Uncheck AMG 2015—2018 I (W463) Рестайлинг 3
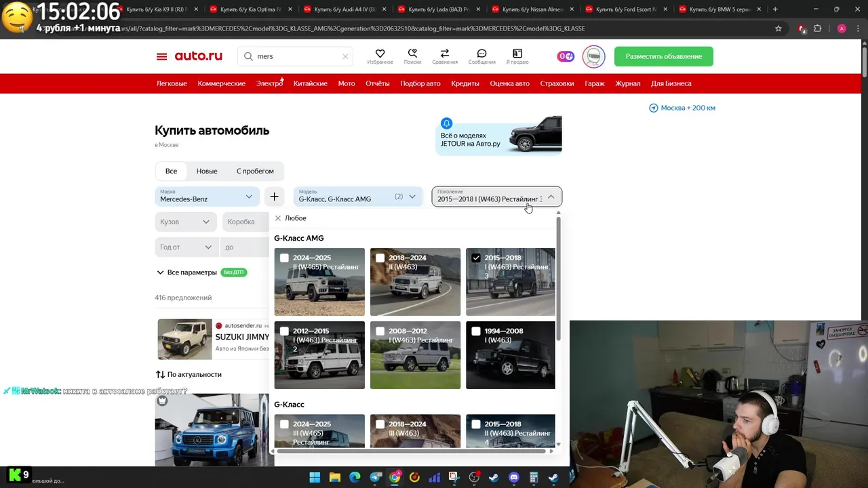Screen dimensions: 868x488 coord(476,258)
